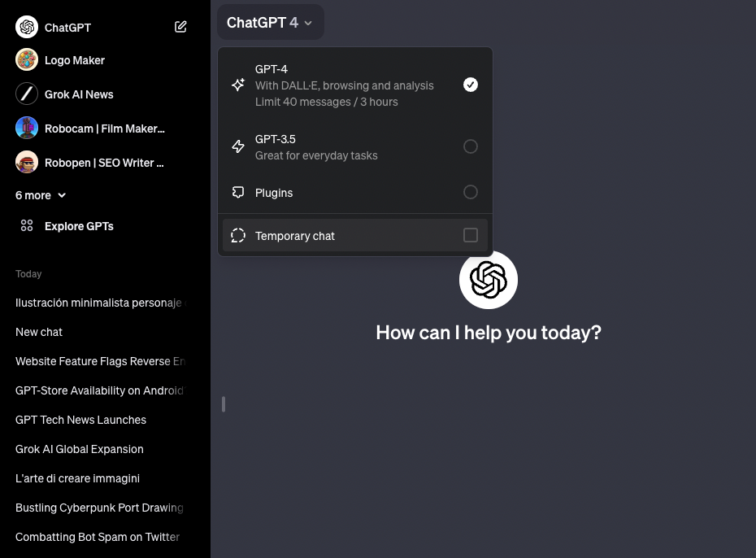Open Grok AI Global Expansion chat

[80, 449]
